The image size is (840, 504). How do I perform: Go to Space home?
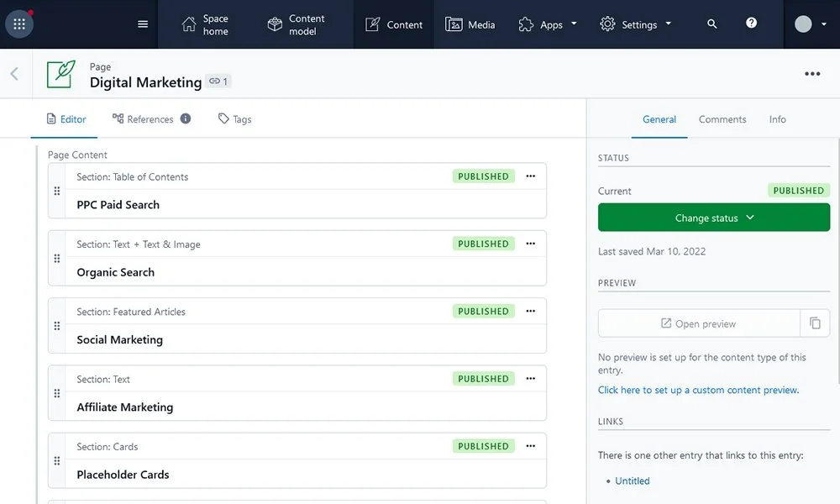pyautogui.click(x=205, y=24)
